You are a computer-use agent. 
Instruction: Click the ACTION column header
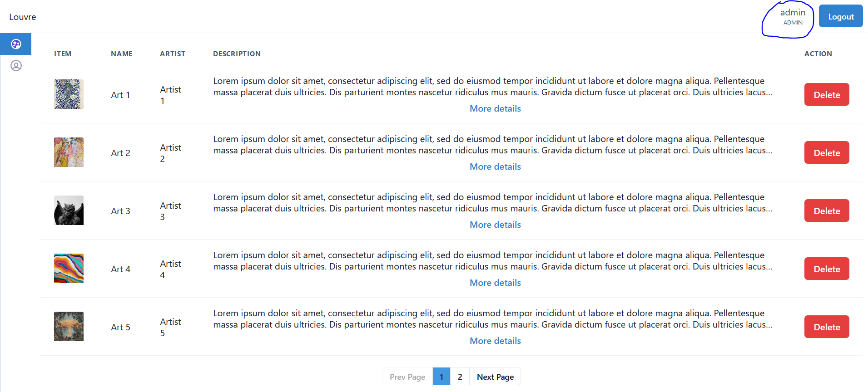pos(818,54)
